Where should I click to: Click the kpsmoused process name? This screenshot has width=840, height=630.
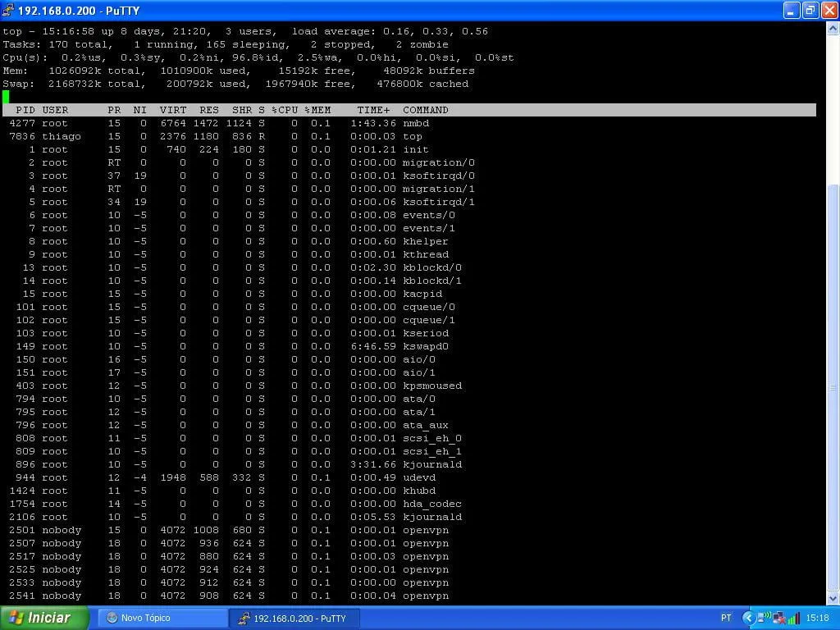point(432,386)
